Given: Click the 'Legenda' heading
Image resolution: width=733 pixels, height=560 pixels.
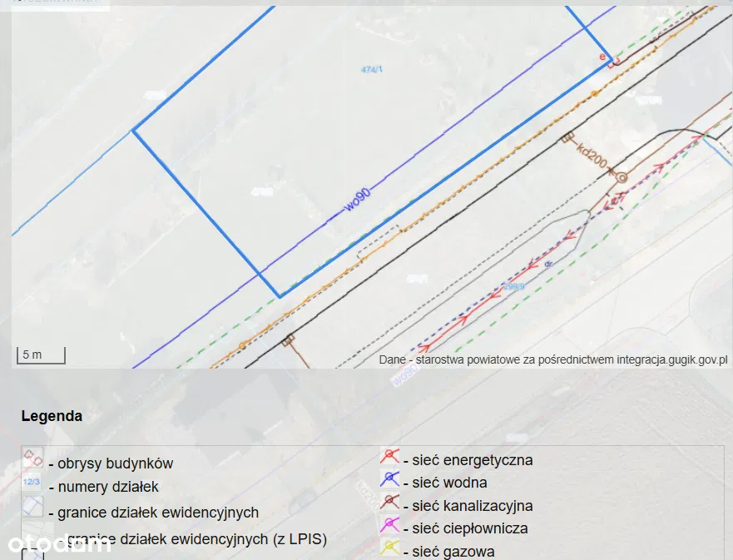Looking at the screenshot, I should (x=52, y=416).
